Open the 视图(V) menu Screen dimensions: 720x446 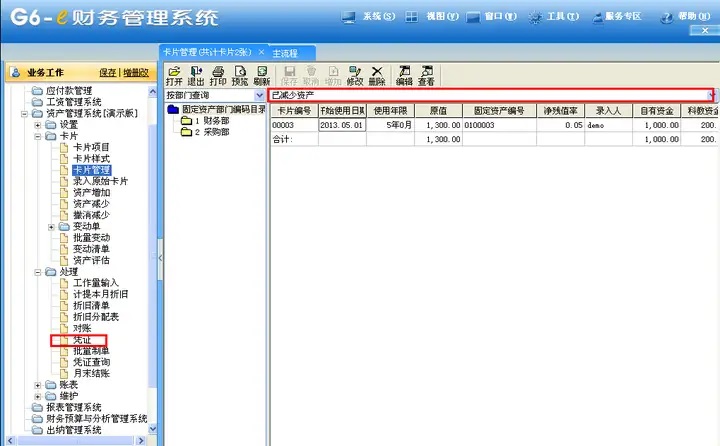pyautogui.click(x=442, y=17)
